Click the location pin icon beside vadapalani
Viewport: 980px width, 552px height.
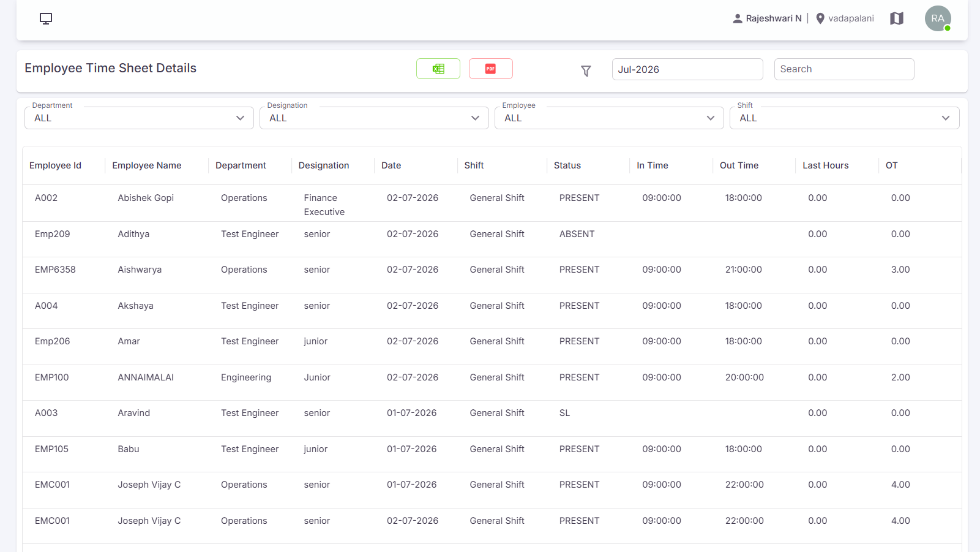[x=820, y=18]
